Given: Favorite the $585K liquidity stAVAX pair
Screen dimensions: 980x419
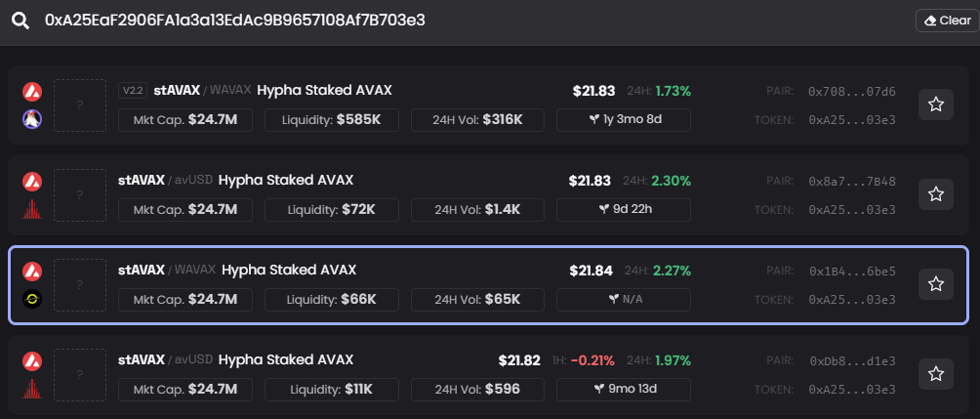Looking at the screenshot, I should pyautogui.click(x=935, y=105).
